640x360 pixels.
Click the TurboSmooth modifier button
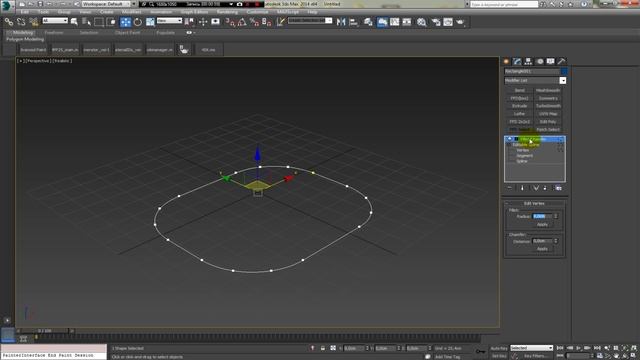[548, 106]
